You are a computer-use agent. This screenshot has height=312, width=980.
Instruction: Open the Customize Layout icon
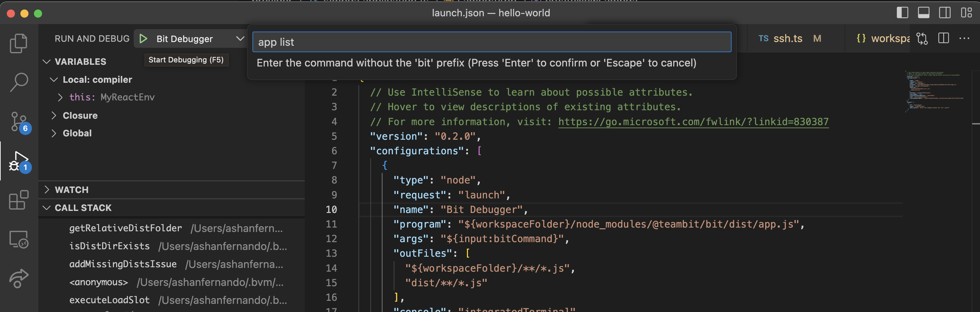(x=966, y=13)
